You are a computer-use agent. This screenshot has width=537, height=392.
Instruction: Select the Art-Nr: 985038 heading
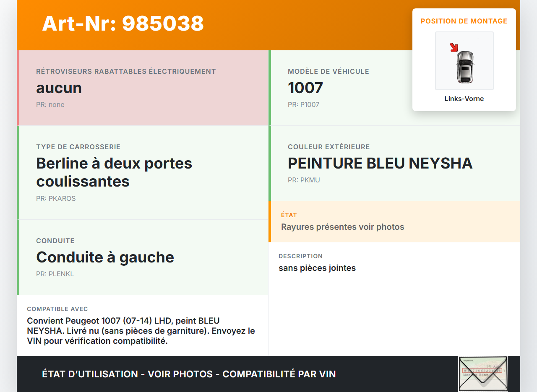click(123, 23)
